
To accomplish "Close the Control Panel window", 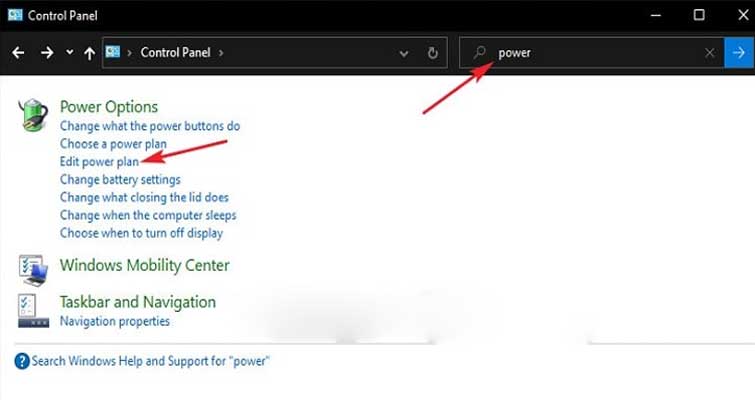I will click(743, 15).
